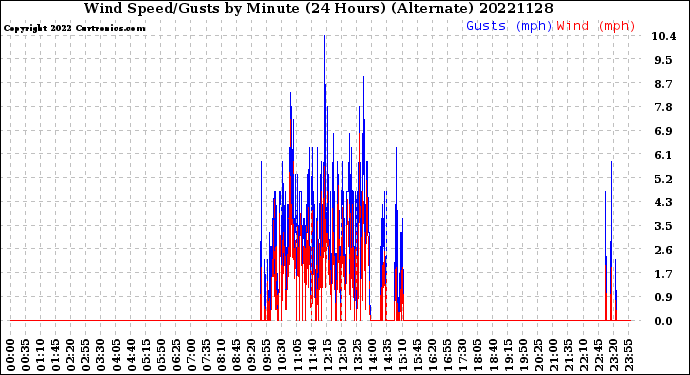Click the 10.4 y-axis value
Image resolution: width=690 pixels, height=375 pixels.
[664, 37]
